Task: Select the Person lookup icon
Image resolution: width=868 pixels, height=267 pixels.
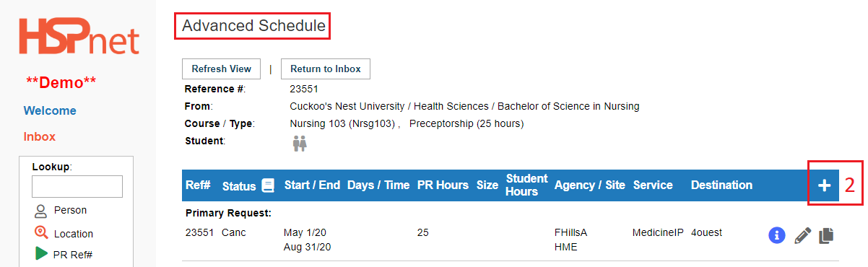Action: pyautogui.click(x=41, y=211)
